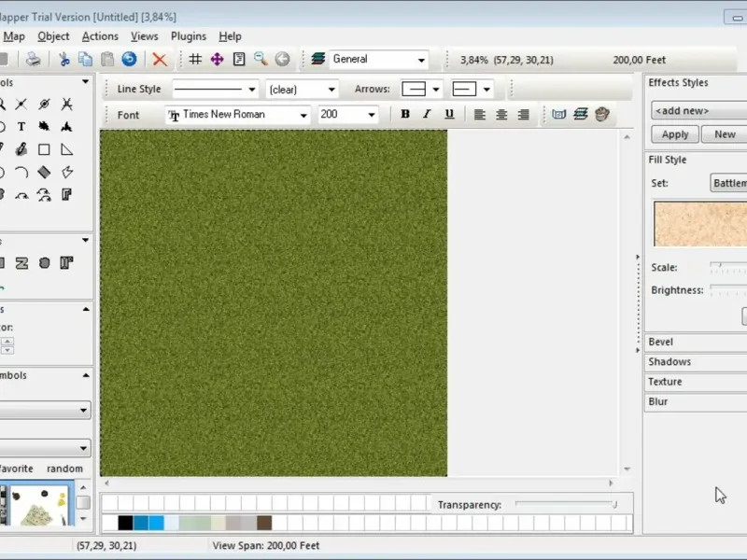Toggle the crossed-lines intersection tool
The height and width of the screenshot is (560, 747).
[21, 104]
